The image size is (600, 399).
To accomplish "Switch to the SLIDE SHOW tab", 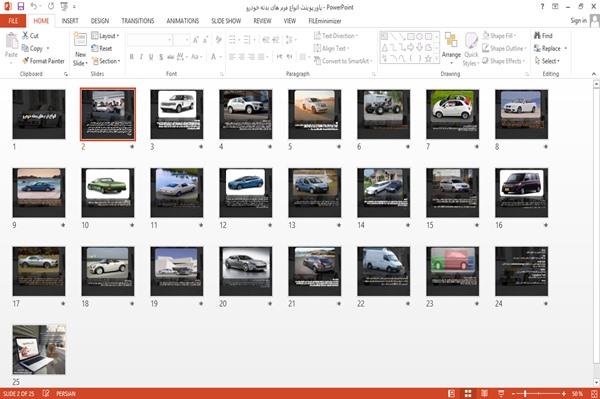I will click(x=226, y=21).
